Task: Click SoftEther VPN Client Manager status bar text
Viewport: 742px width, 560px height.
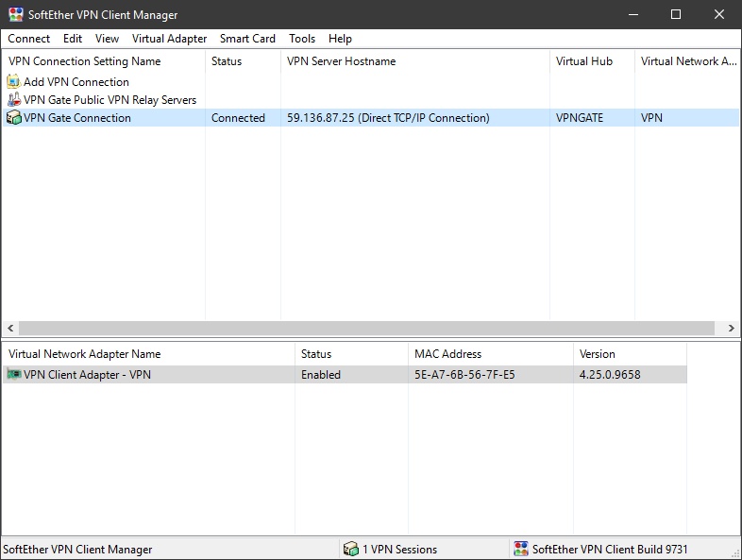Action: pyautogui.click(x=77, y=549)
